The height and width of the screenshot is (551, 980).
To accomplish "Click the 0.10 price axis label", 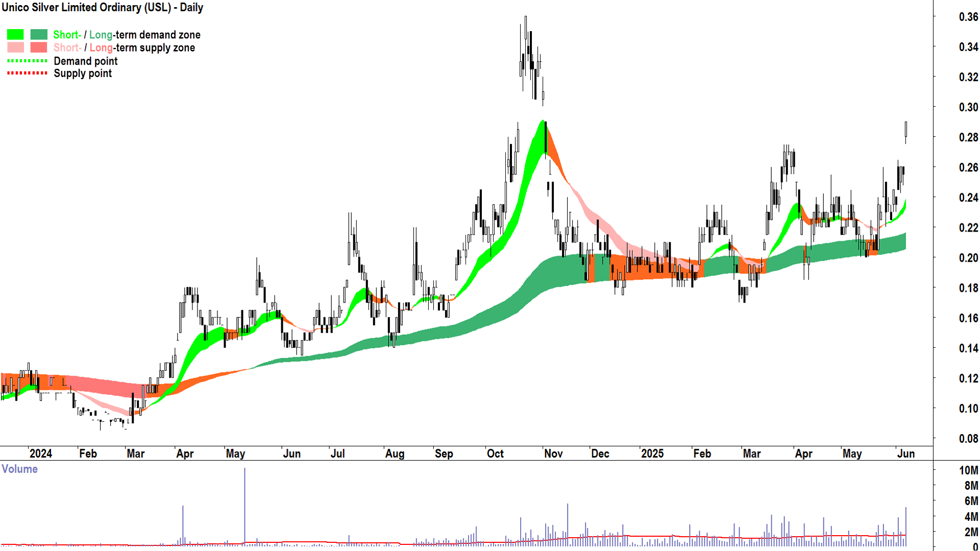I will (968, 409).
